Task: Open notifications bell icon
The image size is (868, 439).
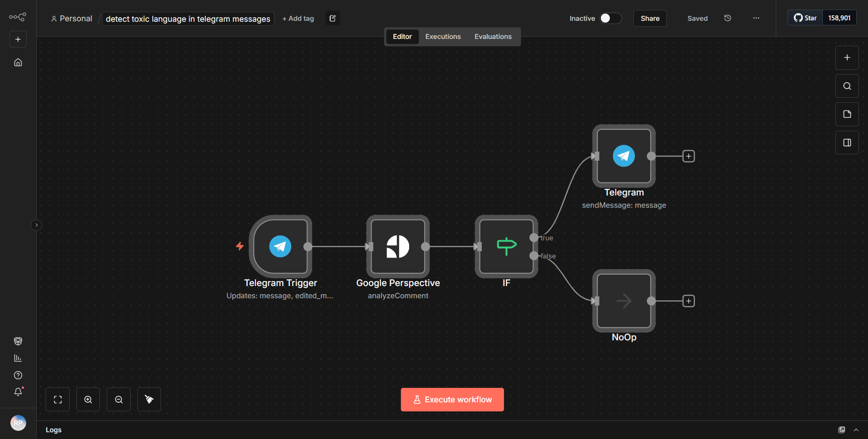Action: point(18,392)
